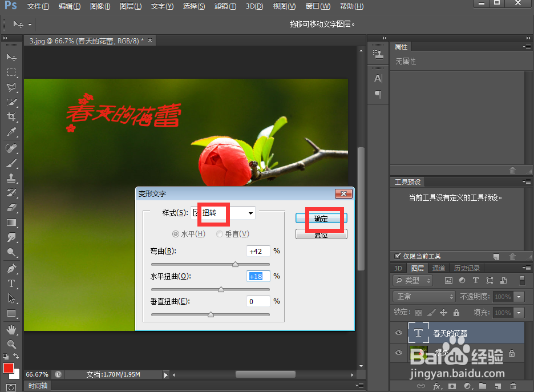Switch to the 3D panel tab
This screenshot has height=392, width=534.
pos(398,268)
